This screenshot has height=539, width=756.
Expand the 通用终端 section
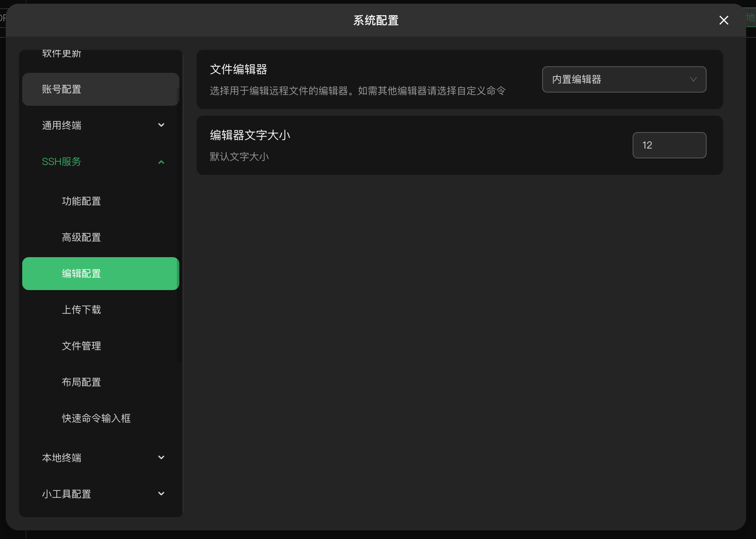click(101, 125)
